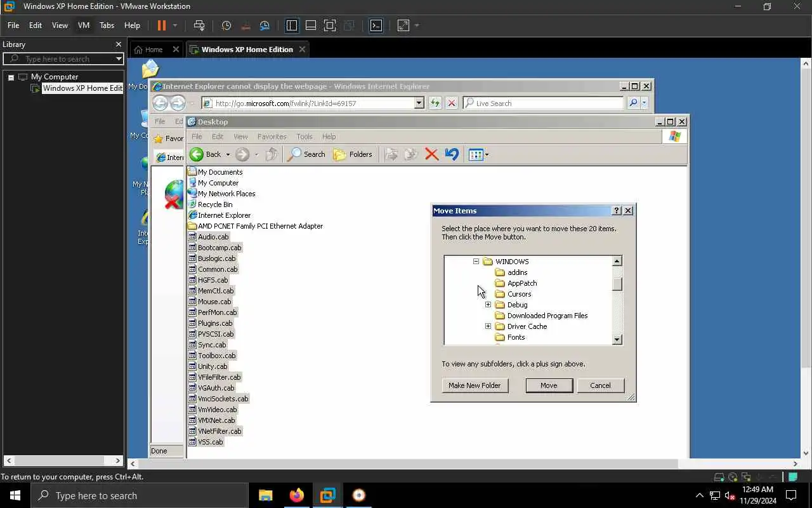
Task: Open the Views toolbar button
Action: (x=476, y=154)
